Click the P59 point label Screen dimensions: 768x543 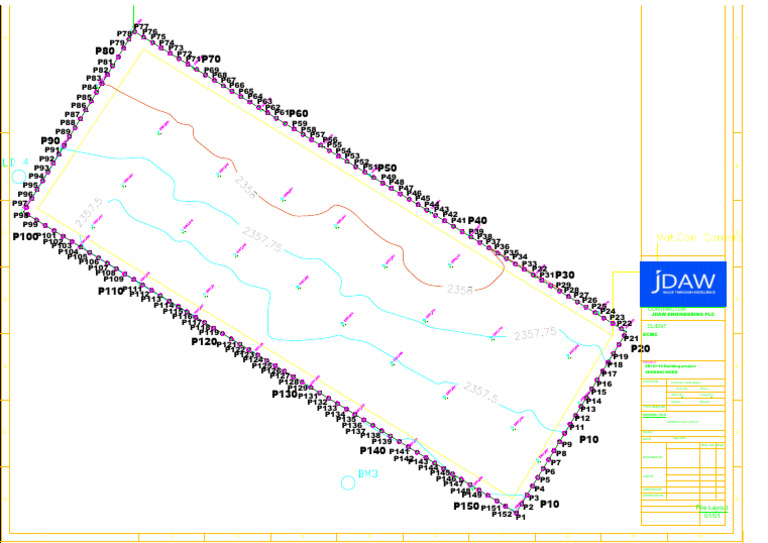coord(299,124)
